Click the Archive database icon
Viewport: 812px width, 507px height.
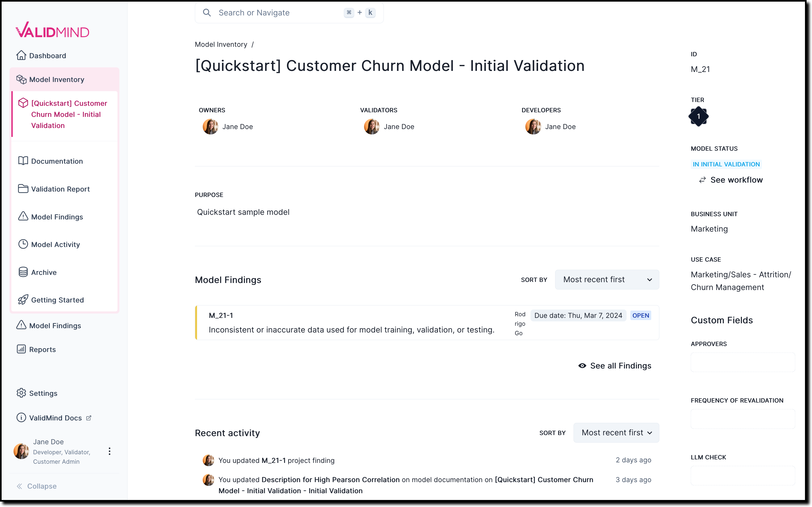click(x=22, y=272)
